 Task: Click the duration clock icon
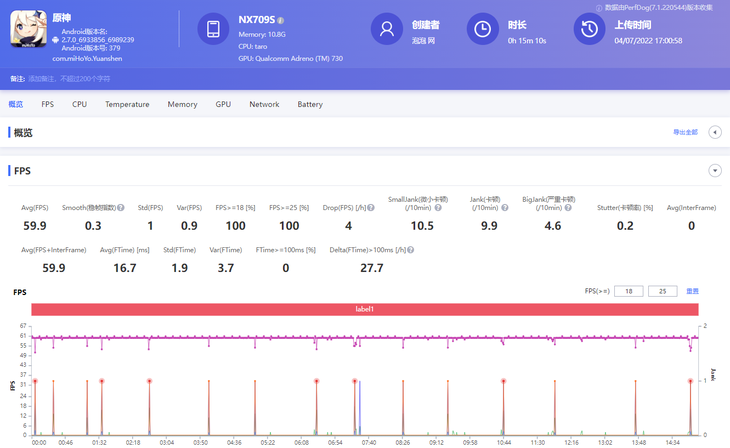tap(482, 29)
